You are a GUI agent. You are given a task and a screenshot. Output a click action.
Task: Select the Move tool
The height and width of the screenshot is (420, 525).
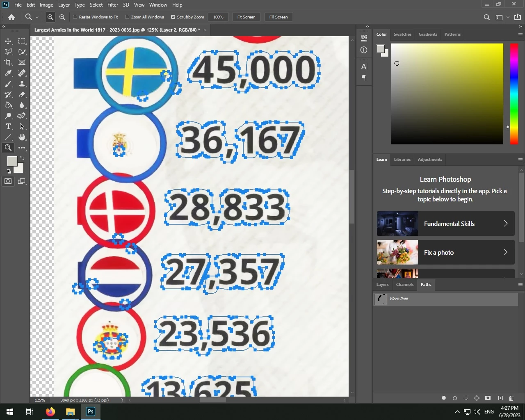pyautogui.click(x=8, y=41)
